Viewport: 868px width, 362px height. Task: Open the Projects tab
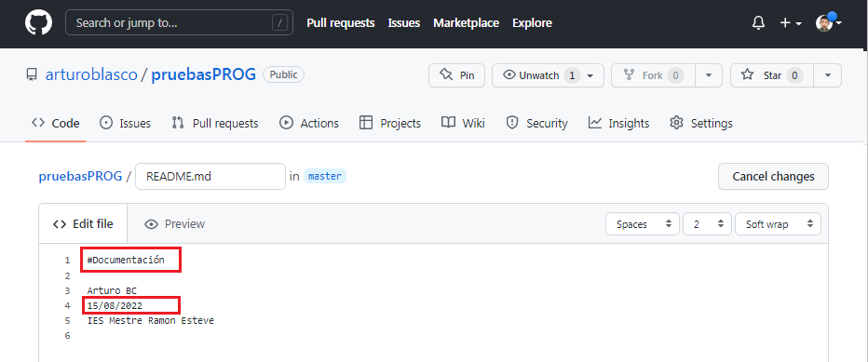(390, 123)
